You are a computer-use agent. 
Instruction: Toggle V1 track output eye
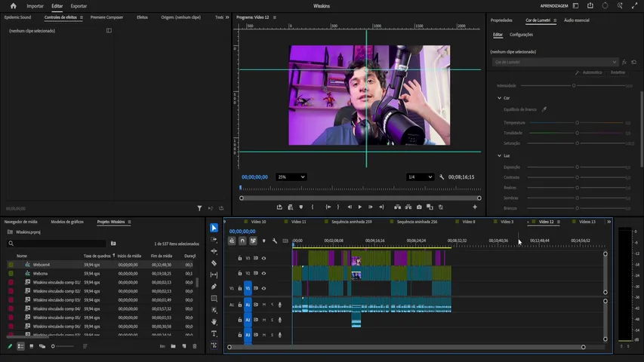coord(263,288)
